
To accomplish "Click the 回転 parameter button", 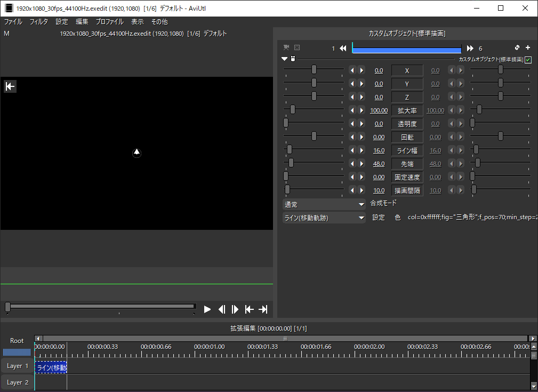I will [407, 137].
